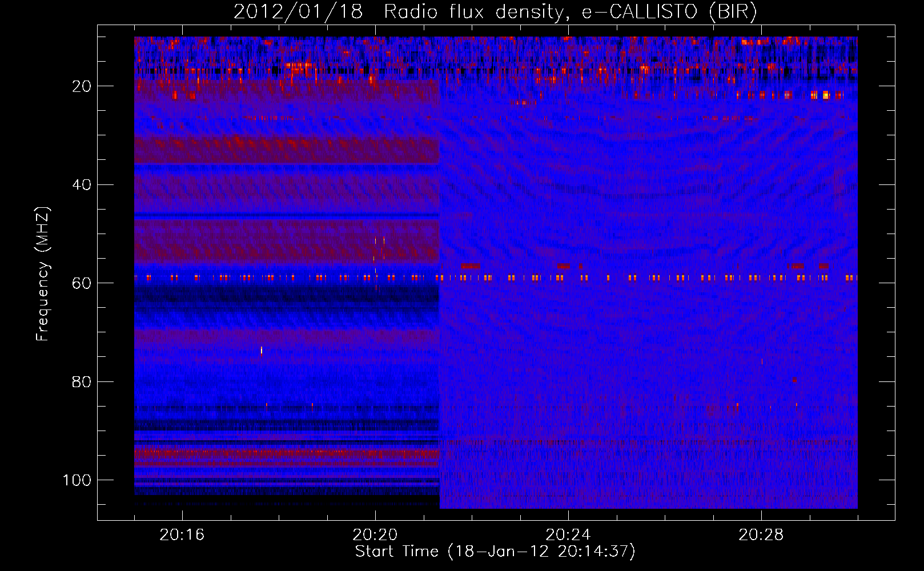
Task: Click the x-axis label 'Start Time (18-Jan-12 20:14:37)'
Action: (x=495, y=552)
